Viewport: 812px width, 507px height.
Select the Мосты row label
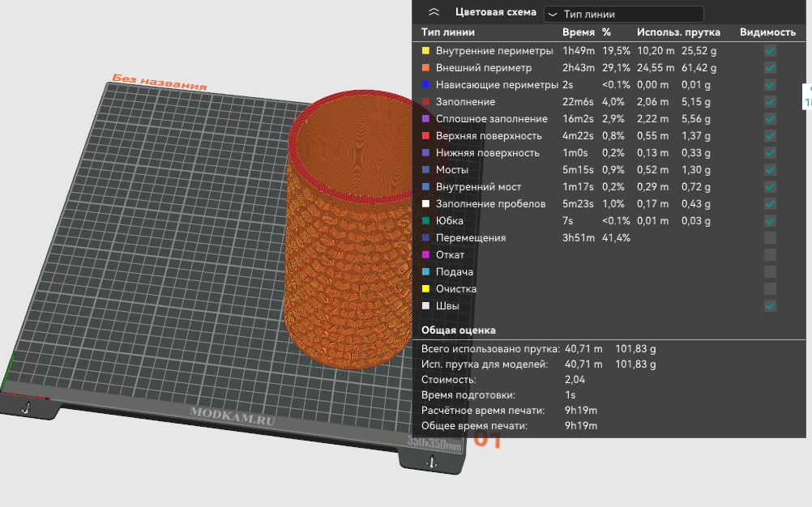click(452, 170)
